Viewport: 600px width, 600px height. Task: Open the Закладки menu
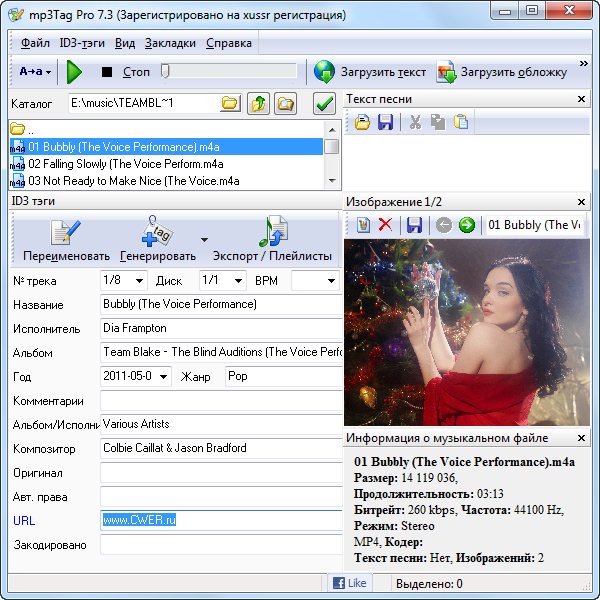pyautogui.click(x=169, y=44)
